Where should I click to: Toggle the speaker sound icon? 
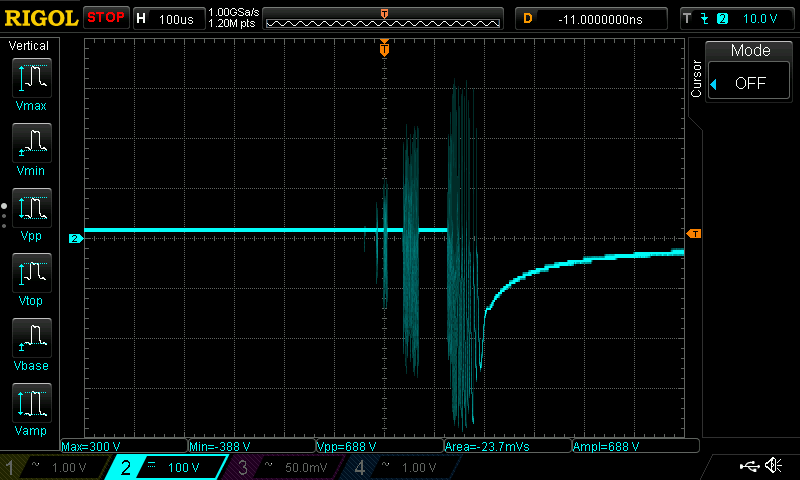pyautogui.click(x=773, y=466)
